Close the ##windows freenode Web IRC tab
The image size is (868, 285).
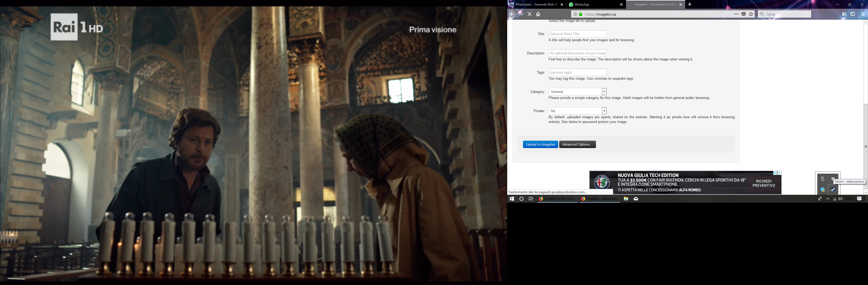coord(562,5)
